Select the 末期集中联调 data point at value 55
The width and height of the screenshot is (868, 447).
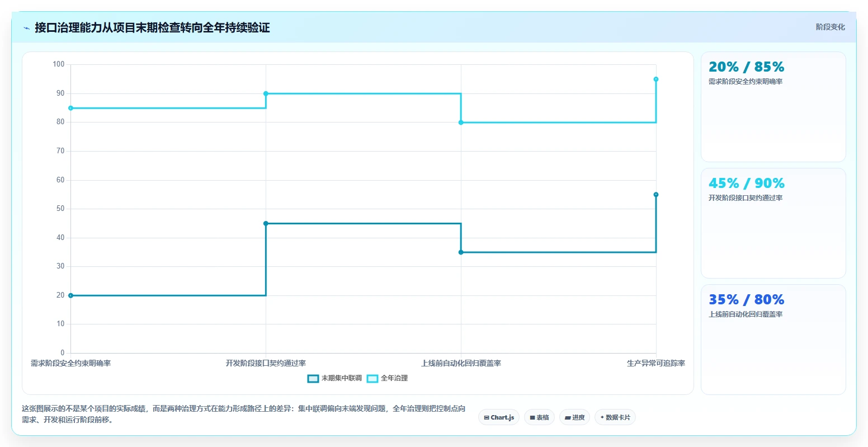pyautogui.click(x=656, y=195)
